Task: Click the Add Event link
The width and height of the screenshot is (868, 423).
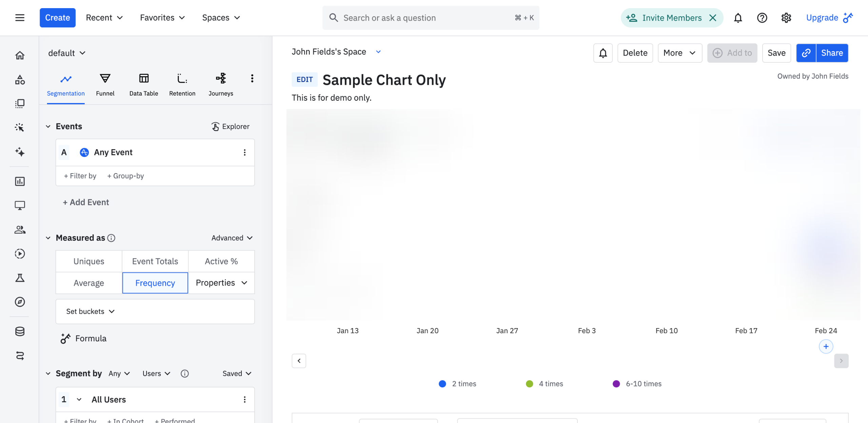Action: coord(86,202)
